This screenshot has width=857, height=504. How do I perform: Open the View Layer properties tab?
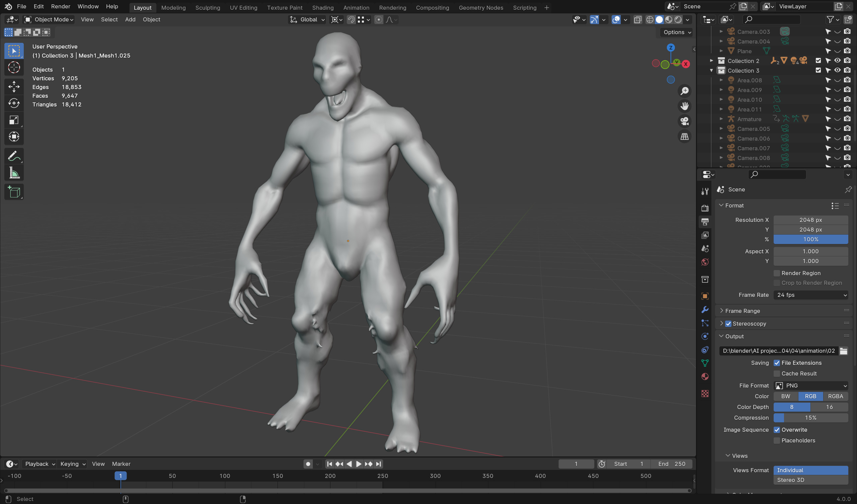(x=705, y=235)
